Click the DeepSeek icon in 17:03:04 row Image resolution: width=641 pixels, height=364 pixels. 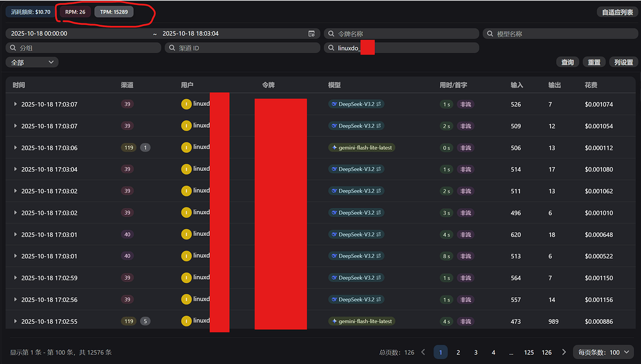click(x=334, y=169)
